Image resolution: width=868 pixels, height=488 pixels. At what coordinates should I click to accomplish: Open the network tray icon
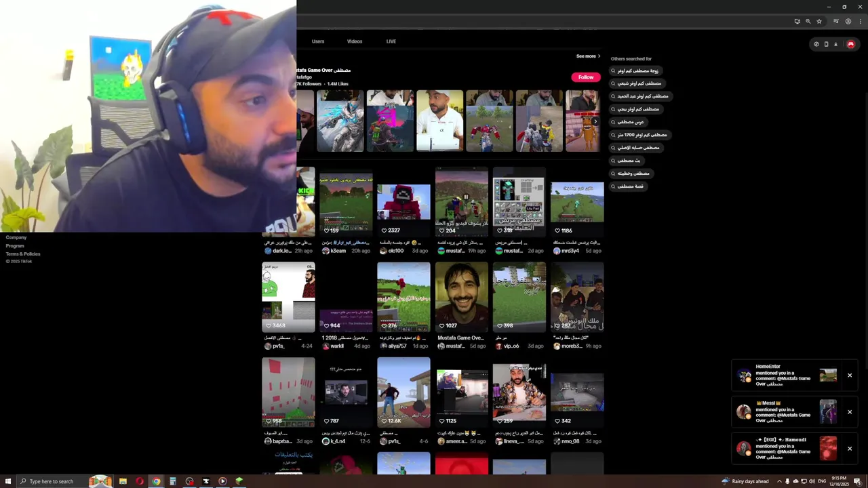coord(804,481)
